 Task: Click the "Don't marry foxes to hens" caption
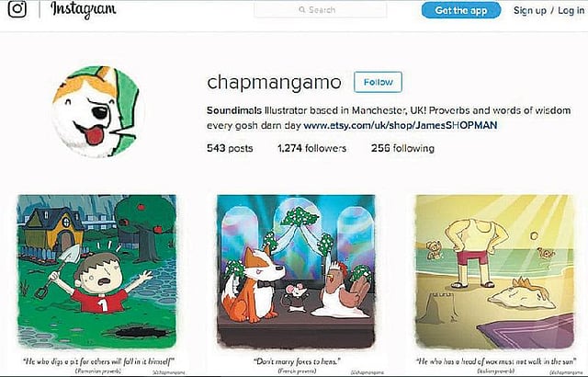(297, 361)
